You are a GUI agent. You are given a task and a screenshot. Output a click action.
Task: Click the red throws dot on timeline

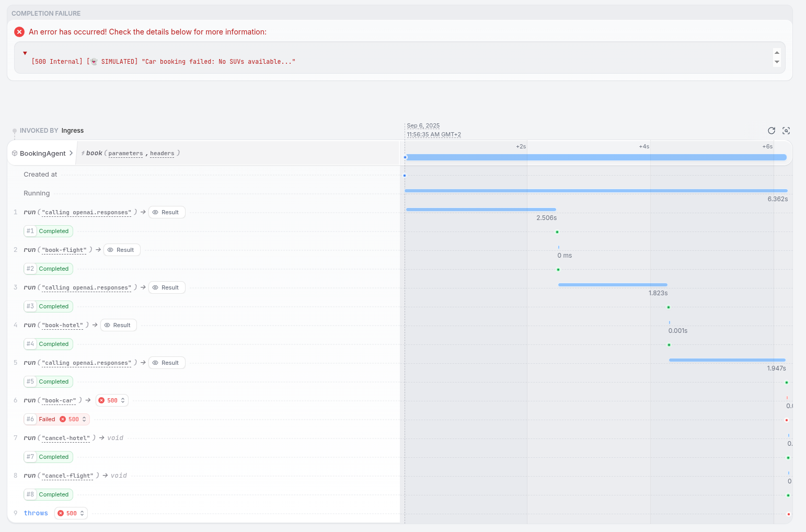[789, 514]
